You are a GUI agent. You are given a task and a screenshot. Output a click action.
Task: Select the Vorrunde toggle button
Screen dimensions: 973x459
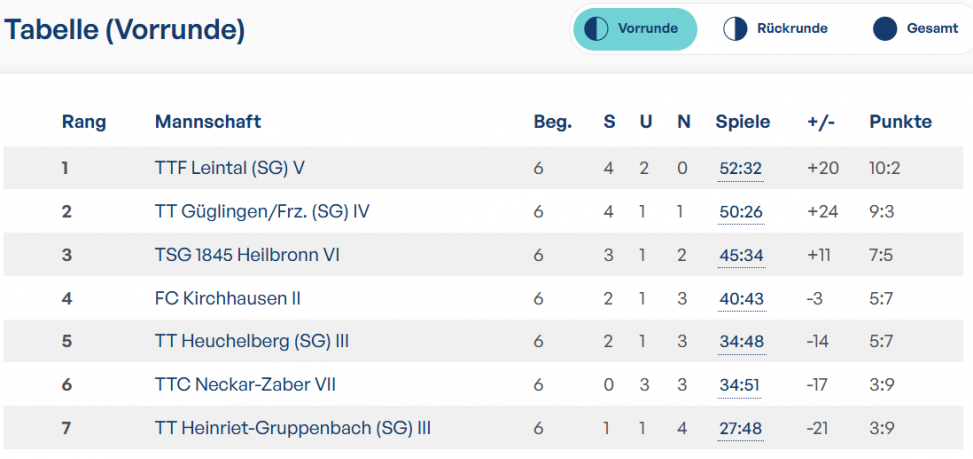click(635, 29)
